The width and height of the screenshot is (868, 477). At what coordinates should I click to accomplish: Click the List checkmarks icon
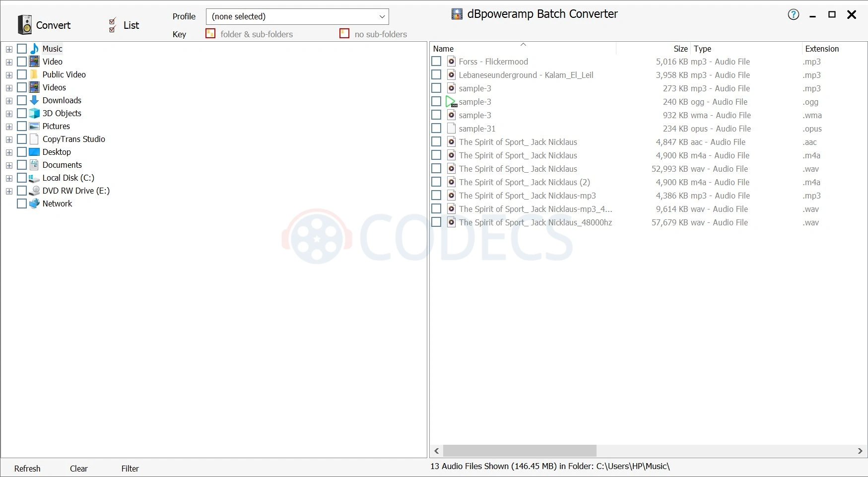112,25
